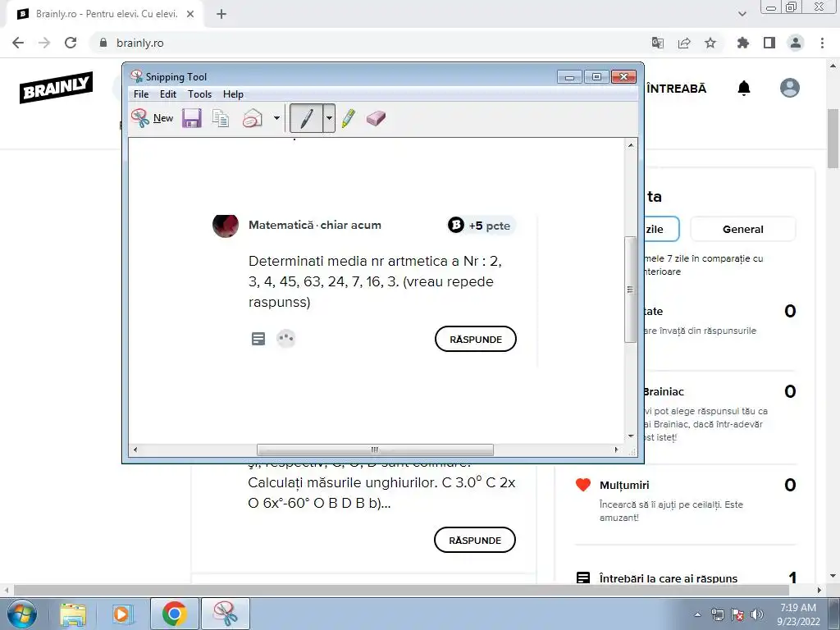Image resolution: width=840 pixels, height=630 pixels.
Task: Switch to the General tab
Action: pos(742,230)
